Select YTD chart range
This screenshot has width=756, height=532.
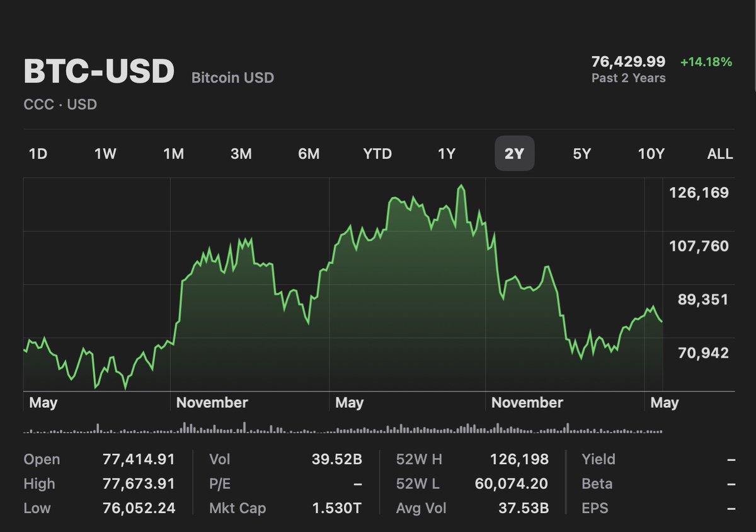pyautogui.click(x=377, y=154)
